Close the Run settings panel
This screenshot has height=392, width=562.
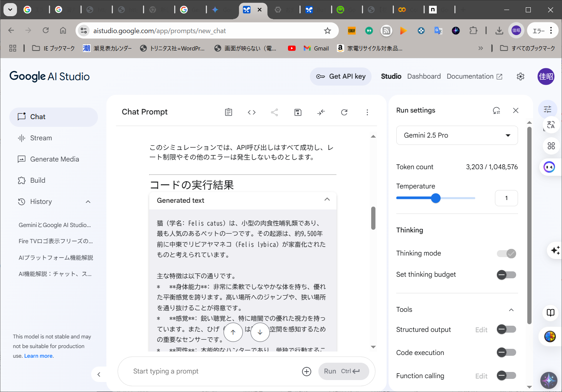(515, 111)
